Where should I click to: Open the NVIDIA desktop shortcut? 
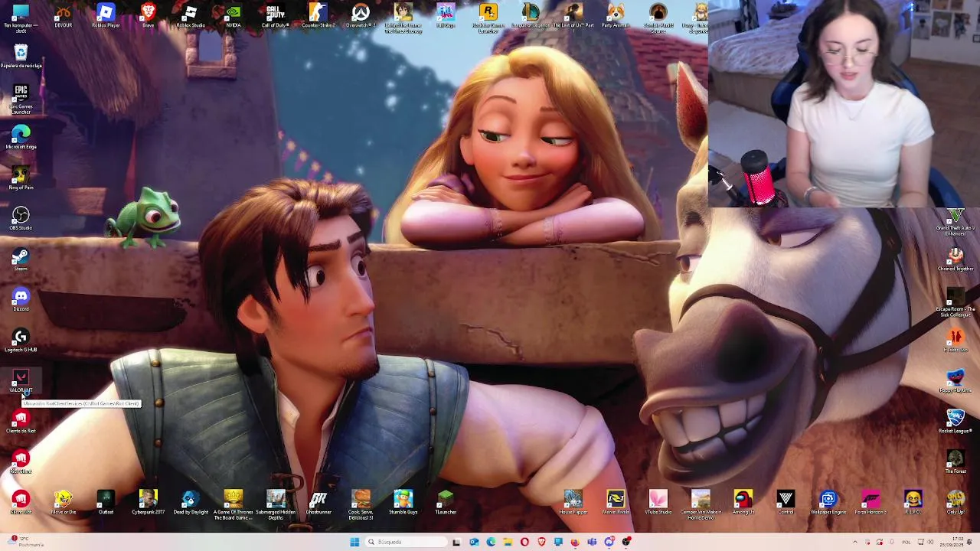[234, 16]
